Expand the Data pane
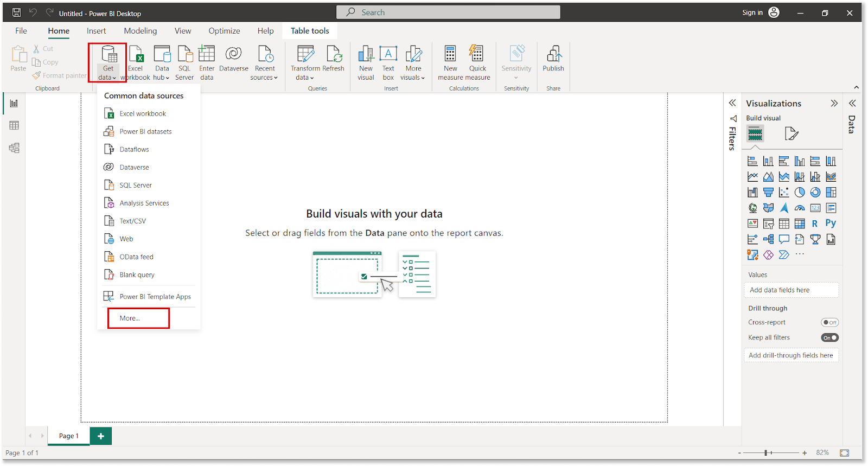The width and height of the screenshot is (868, 466). (x=852, y=103)
